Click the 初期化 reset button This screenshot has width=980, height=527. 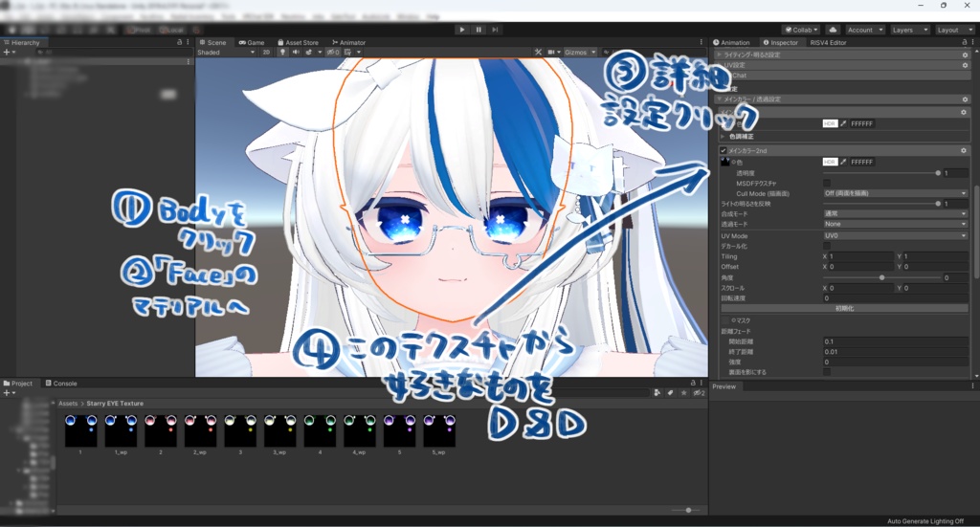[x=844, y=309]
